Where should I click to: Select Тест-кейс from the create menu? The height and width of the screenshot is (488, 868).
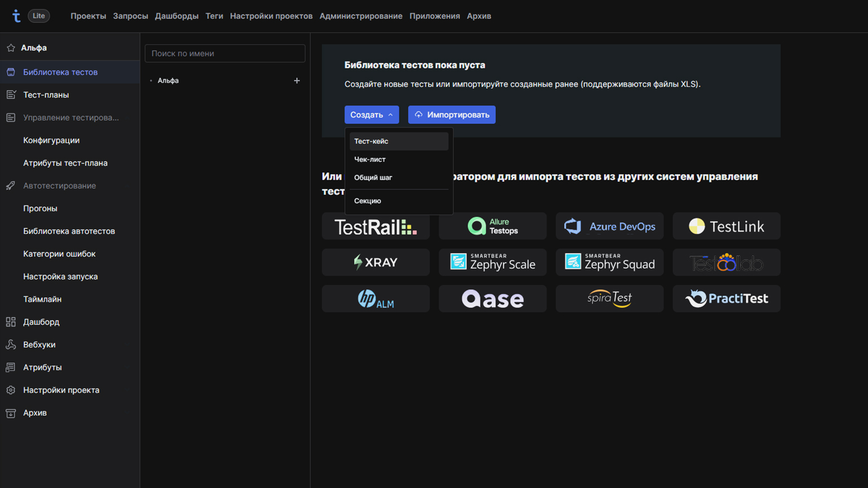click(399, 141)
